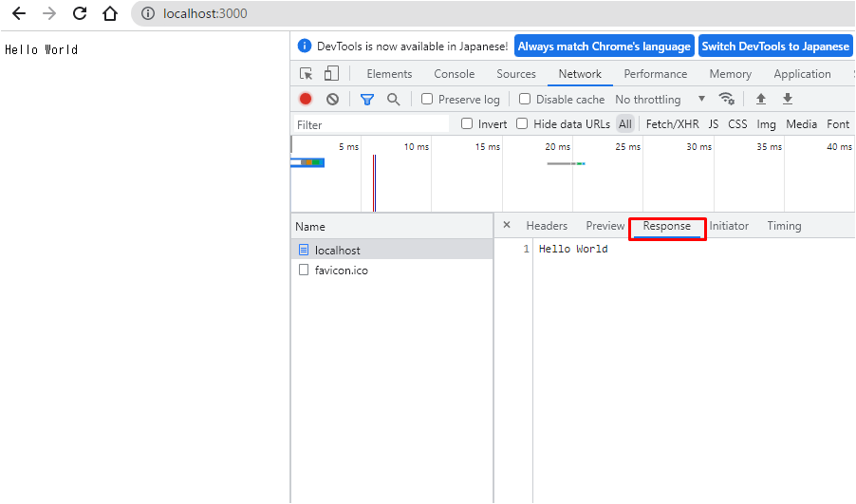856x504 pixels.
Task: Click the browser forward arrow
Action: click(x=49, y=13)
